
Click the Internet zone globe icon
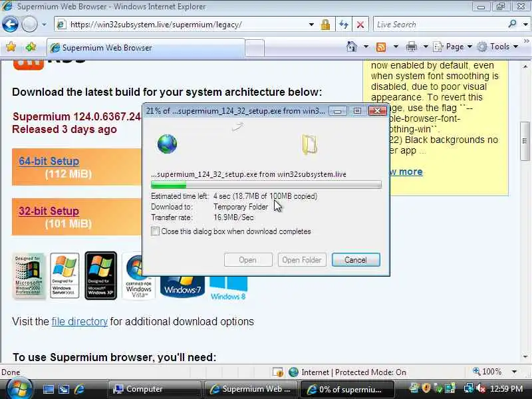pyautogui.click(x=293, y=372)
